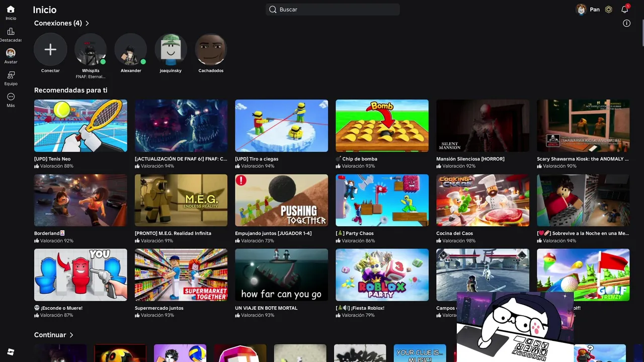Click title 'Empujando juntos [JUGADOR 1-4]'
The image size is (644, 362).
[x=273, y=233]
